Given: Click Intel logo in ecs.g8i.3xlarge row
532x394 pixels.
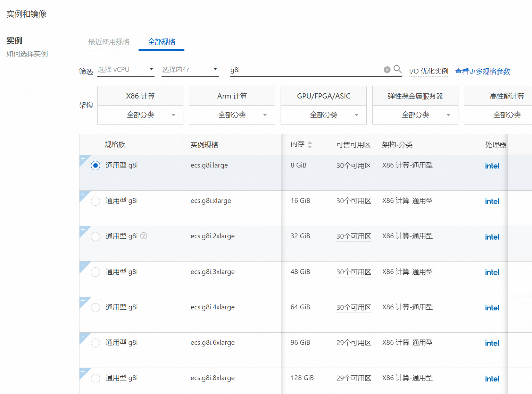Looking at the screenshot, I should (x=492, y=272).
